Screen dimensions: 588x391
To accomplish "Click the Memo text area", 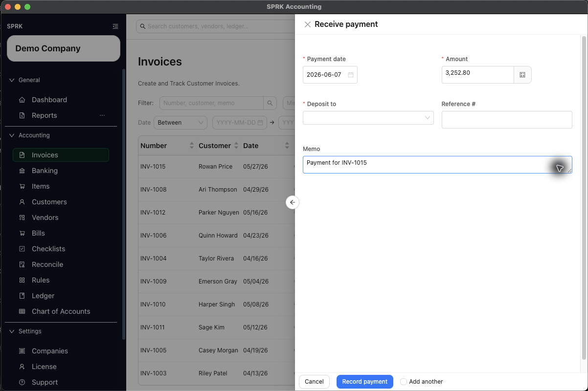I will pyautogui.click(x=437, y=165).
